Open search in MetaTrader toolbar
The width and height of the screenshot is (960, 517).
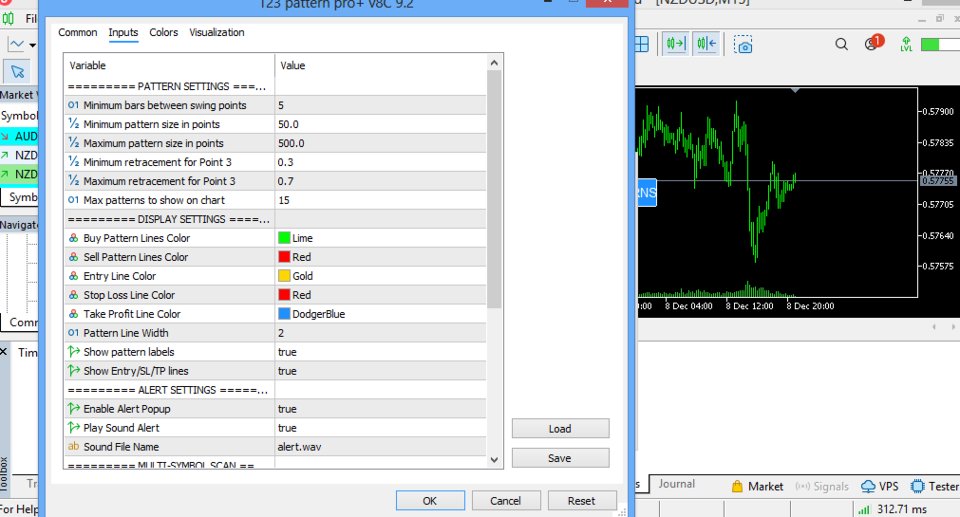pos(842,44)
